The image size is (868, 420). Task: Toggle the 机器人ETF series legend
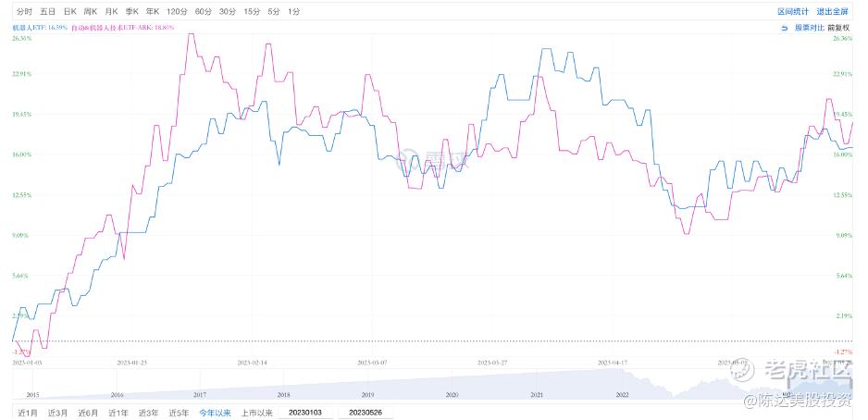(x=39, y=28)
